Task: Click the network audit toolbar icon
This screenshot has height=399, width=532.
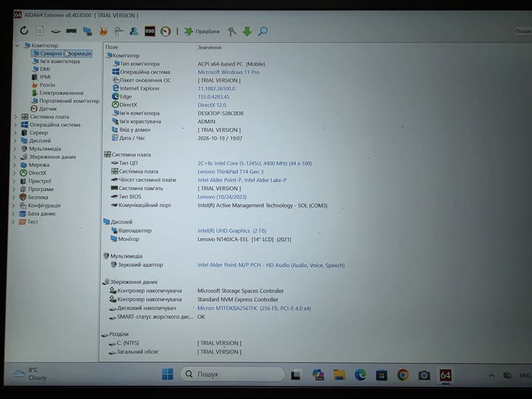Action: click(119, 31)
